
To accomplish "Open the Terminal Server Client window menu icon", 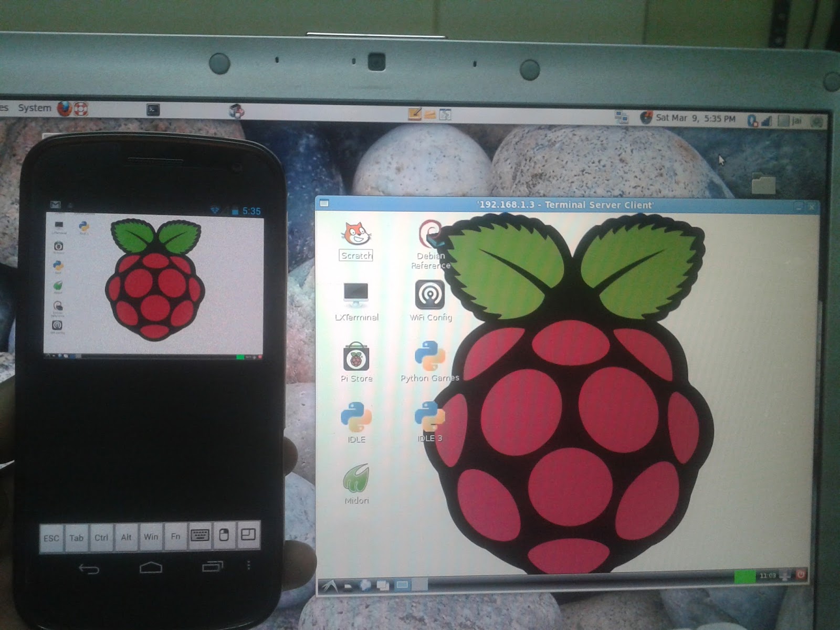I will pos(324,204).
